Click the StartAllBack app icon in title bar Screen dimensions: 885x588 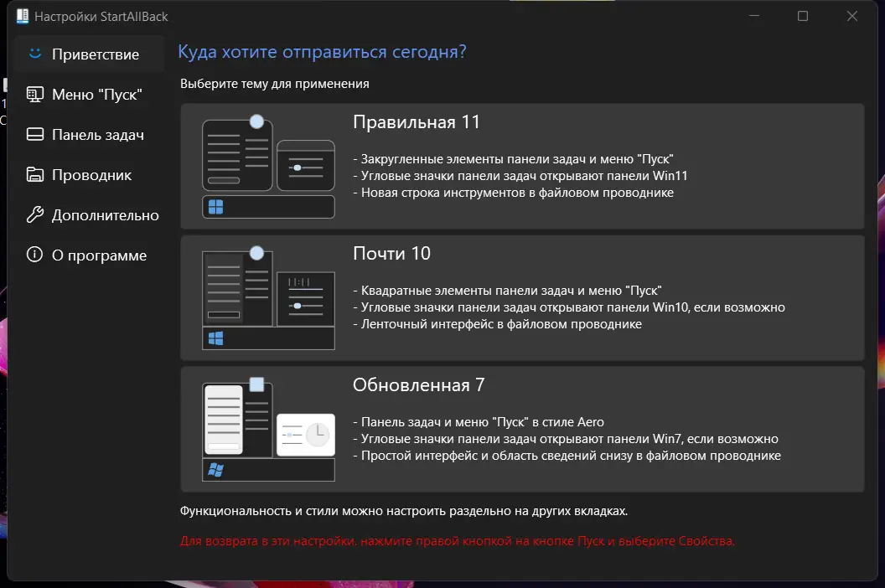23,17
